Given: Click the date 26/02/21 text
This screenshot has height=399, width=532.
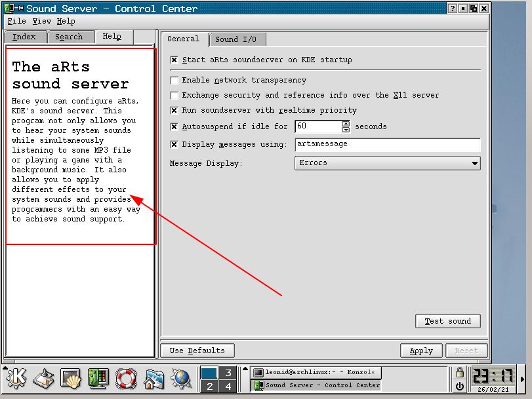Looking at the screenshot, I should pos(493,390).
